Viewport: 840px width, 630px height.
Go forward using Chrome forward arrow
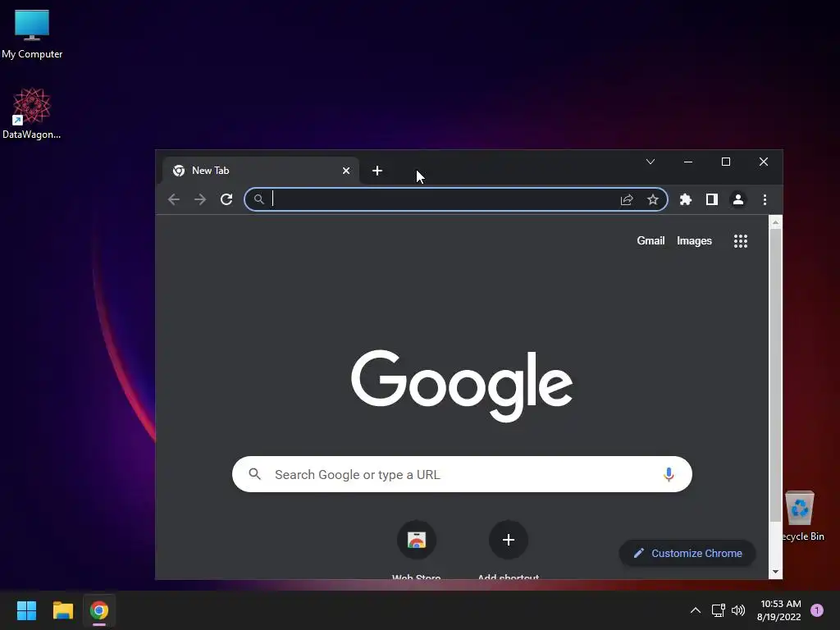pyautogui.click(x=200, y=200)
